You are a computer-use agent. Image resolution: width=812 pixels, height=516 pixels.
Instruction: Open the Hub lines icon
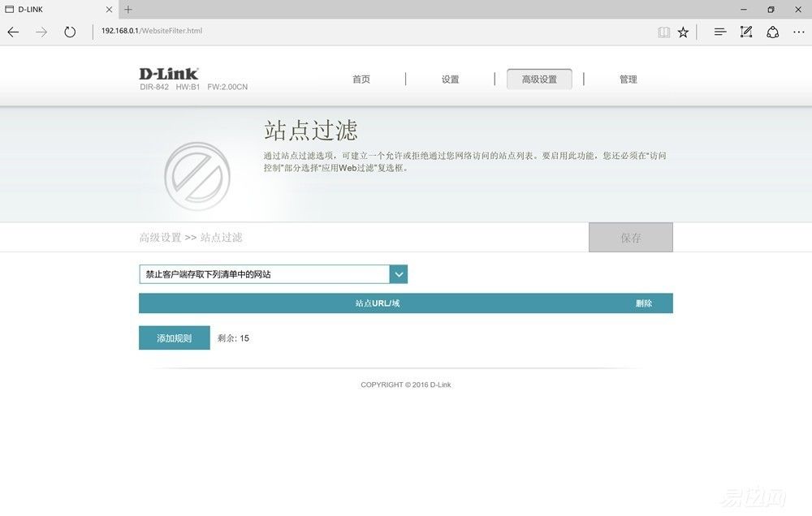(x=719, y=32)
